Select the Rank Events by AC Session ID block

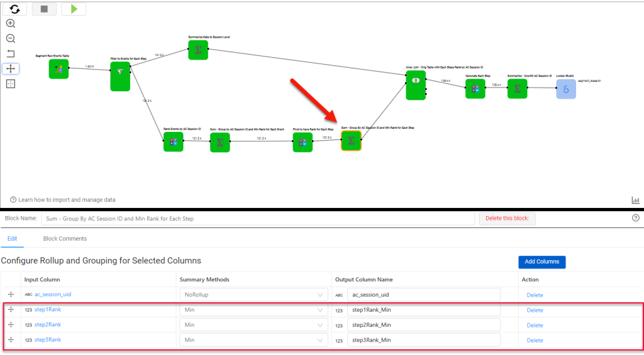coord(174,142)
